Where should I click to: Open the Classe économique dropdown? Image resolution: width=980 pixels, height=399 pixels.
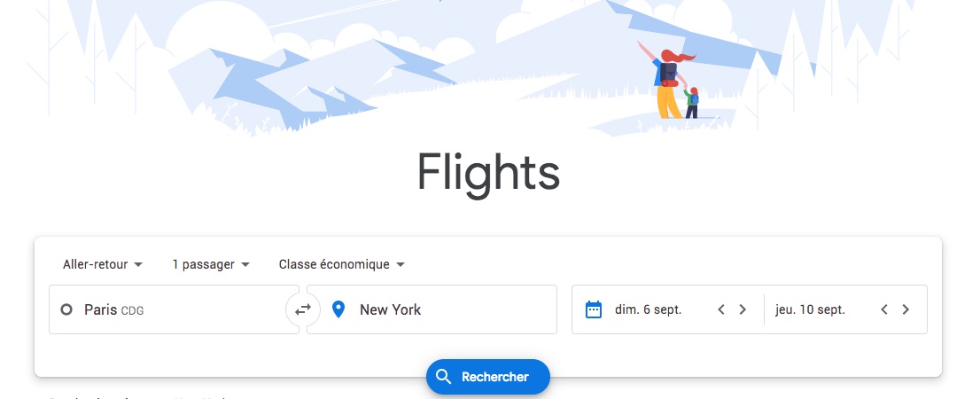pos(342,264)
